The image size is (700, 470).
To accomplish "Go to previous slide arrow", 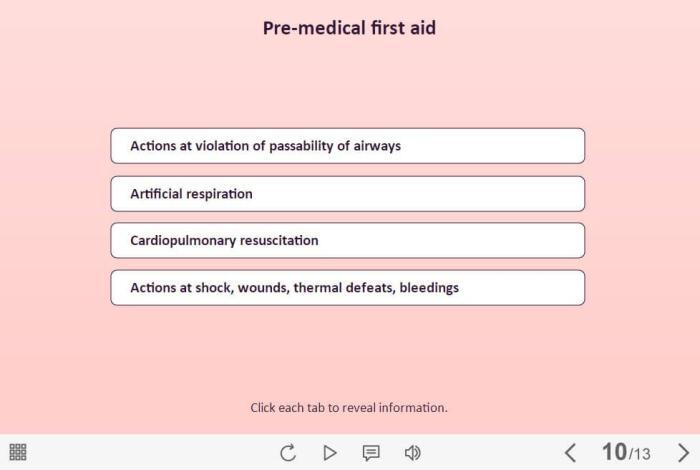I will (x=570, y=452).
